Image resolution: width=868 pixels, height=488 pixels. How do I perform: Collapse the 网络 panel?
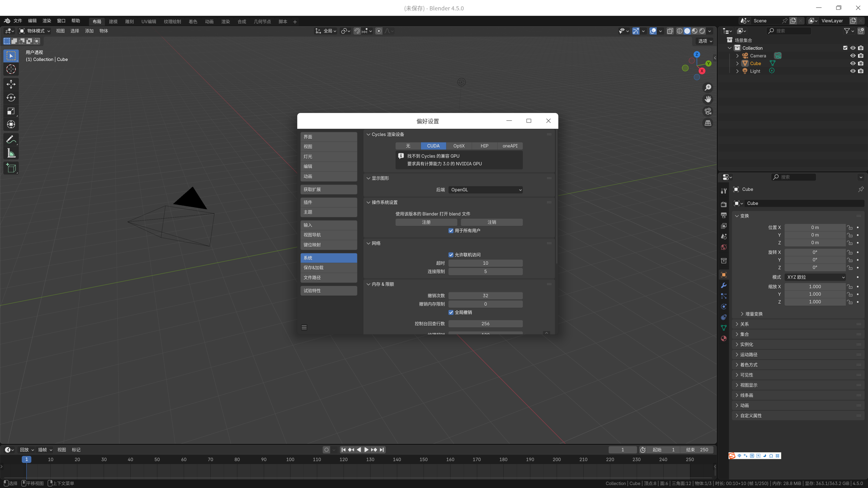(368, 243)
